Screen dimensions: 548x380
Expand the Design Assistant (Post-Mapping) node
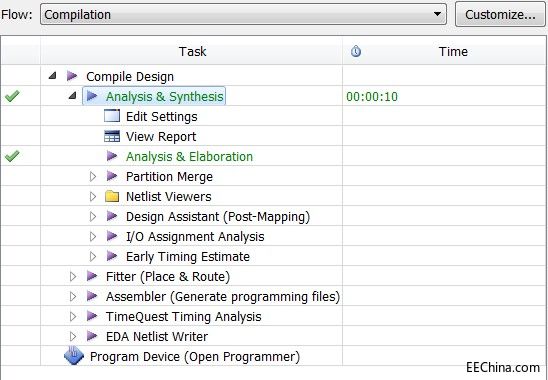pyautogui.click(x=93, y=216)
